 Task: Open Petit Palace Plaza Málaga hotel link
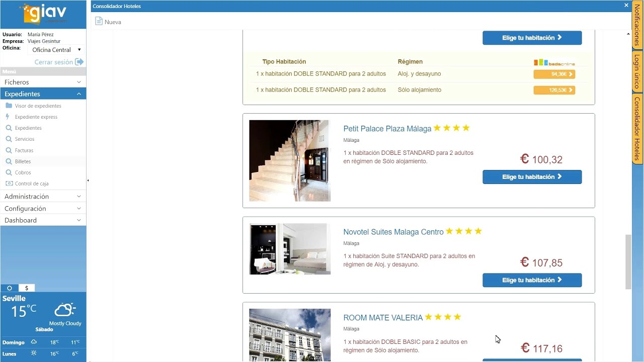click(x=387, y=129)
